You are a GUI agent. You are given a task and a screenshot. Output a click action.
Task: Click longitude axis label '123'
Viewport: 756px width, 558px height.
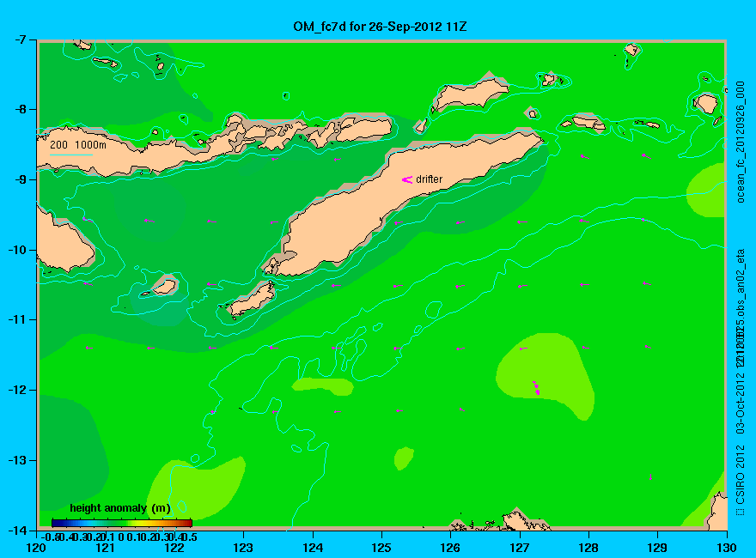pos(243,548)
